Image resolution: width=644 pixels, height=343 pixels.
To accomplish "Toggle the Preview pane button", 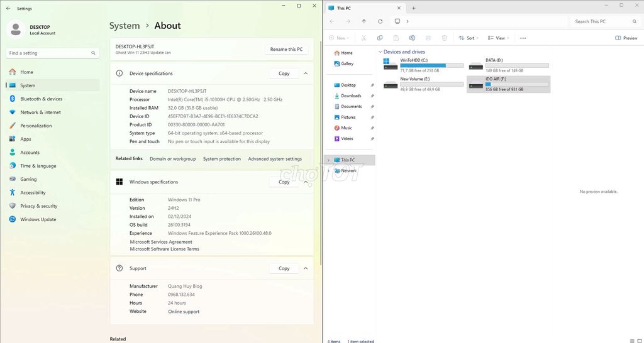I will tap(626, 38).
